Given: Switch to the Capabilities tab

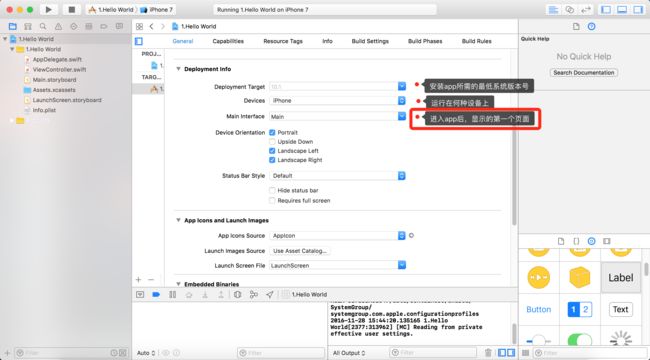Looking at the screenshot, I should 228,41.
